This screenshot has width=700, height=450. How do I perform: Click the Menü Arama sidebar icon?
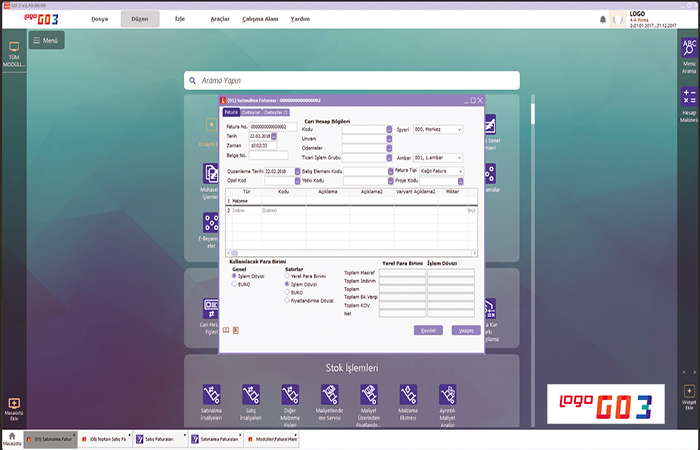pos(688,49)
